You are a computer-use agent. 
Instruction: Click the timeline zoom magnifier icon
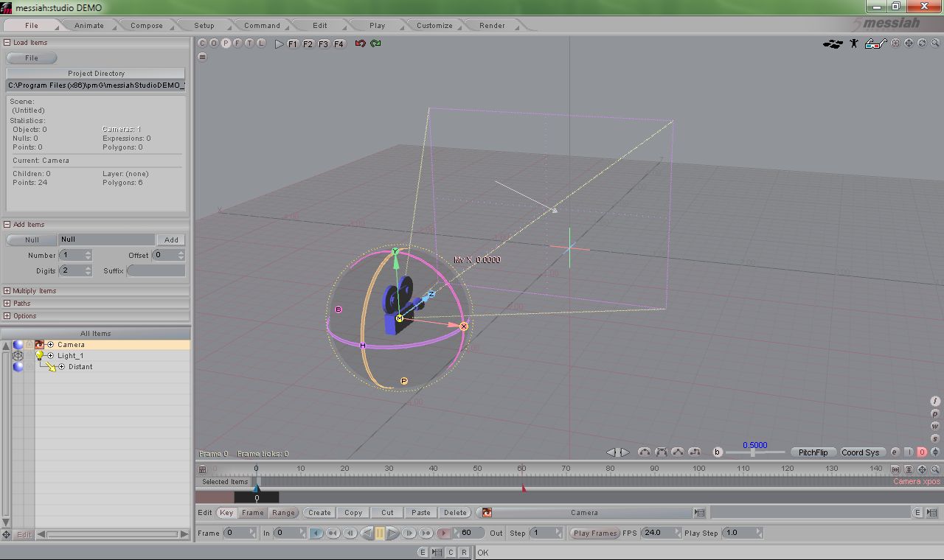coord(935,469)
